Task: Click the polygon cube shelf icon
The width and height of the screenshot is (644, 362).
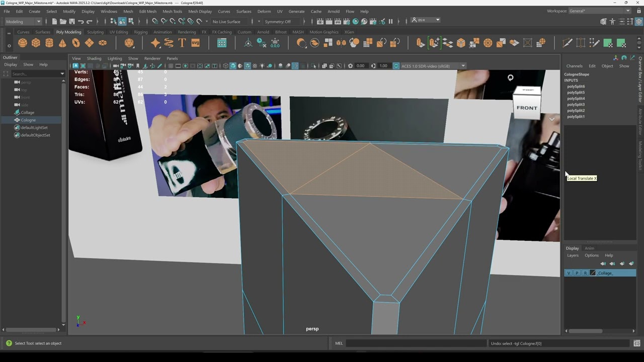Action: (x=36, y=43)
